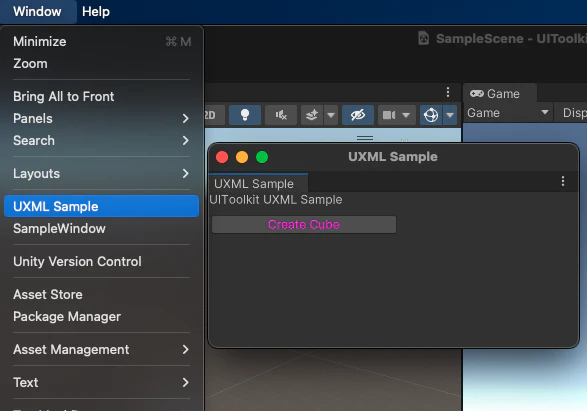Toggle hidden objects visibility eye icon
Viewport: 587px width, 411px height.
358,115
